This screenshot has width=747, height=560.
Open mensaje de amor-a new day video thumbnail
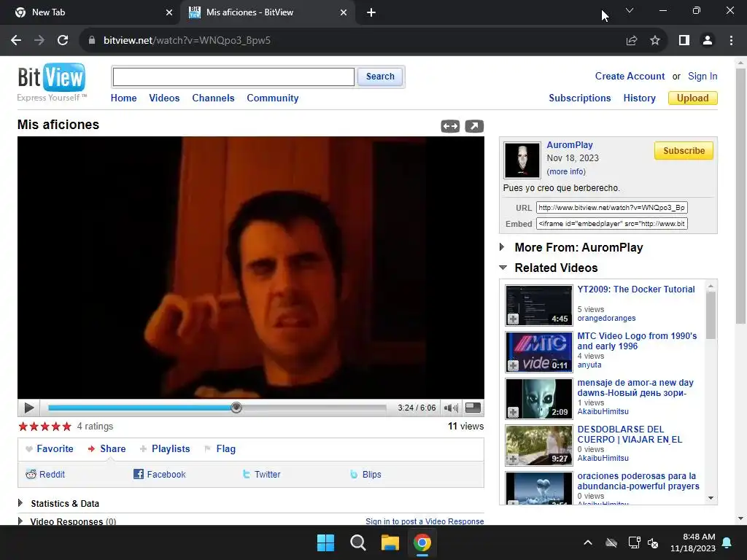[539, 399]
